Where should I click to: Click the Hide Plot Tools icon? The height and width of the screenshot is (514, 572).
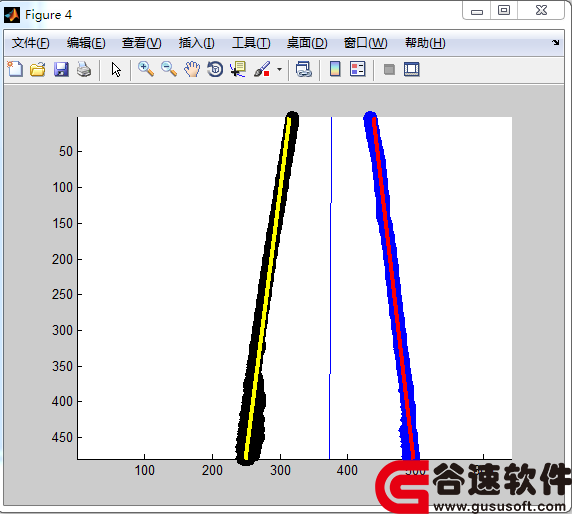389,69
